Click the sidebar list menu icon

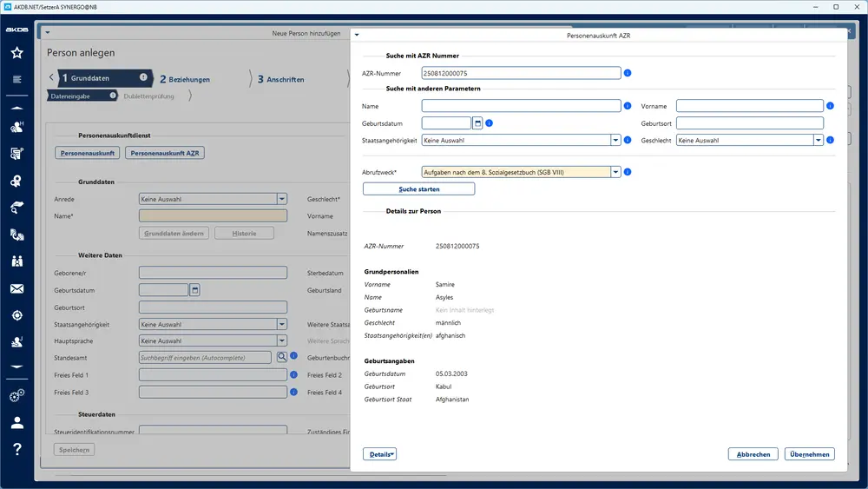point(16,80)
